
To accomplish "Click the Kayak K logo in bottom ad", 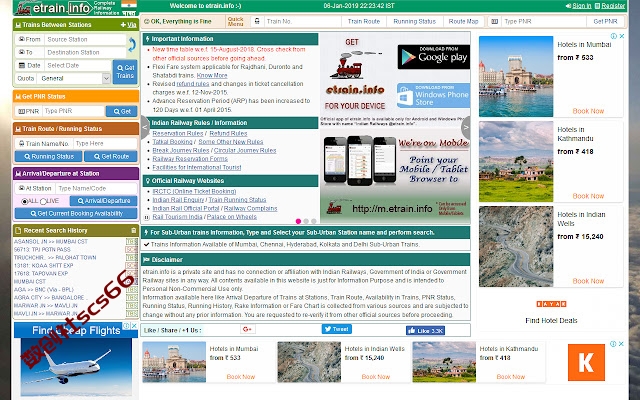I will (x=586, y=362).
